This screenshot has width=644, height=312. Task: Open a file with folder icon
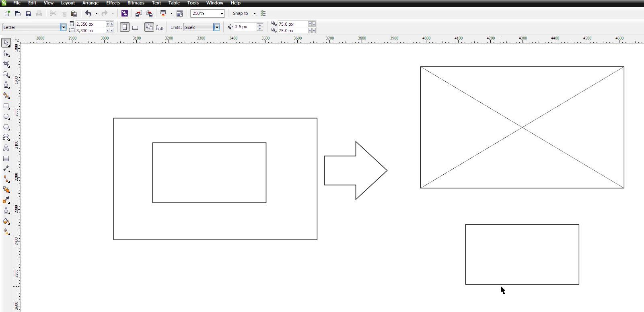coord(18,13)
